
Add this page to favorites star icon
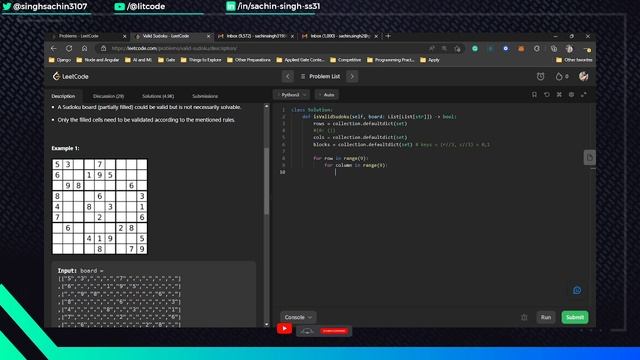pos(458,48)
